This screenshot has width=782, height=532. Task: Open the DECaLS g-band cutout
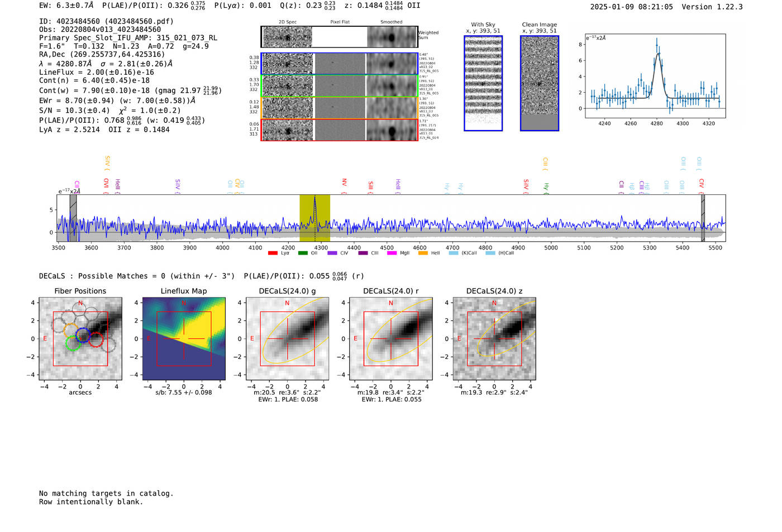(x=287, y=338)
